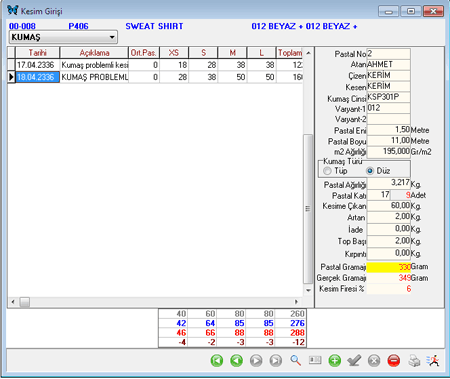This screenshot has height=379, width=450.
Task: Cancel edit with gray X icon
Action: coord(374,361)
